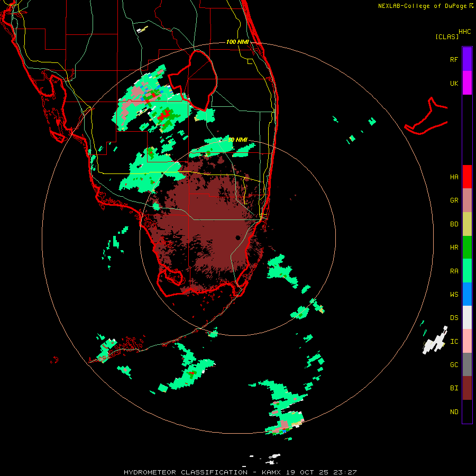The image size is (476, 476).
Task: Click the WS blue legend swatch
Action: [x=467, y=294]
